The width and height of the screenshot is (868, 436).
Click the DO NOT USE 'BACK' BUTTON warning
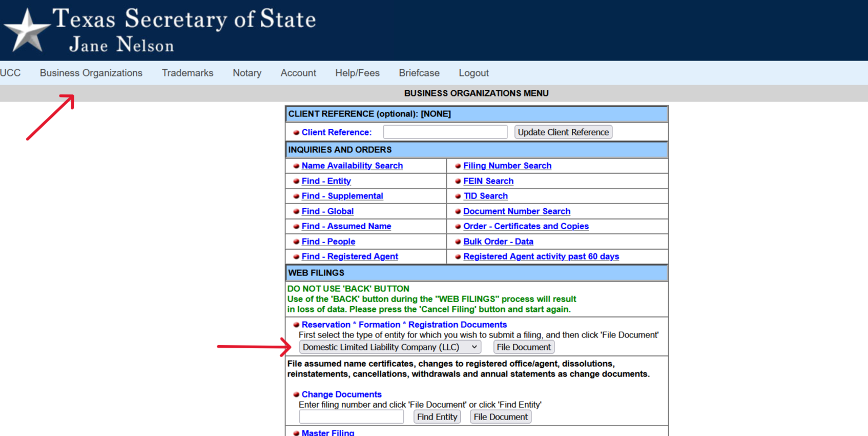pos(348,289)
